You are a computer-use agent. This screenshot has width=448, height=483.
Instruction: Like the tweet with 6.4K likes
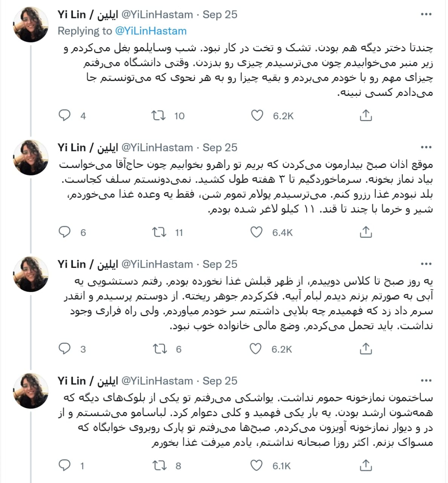(257, 232)
